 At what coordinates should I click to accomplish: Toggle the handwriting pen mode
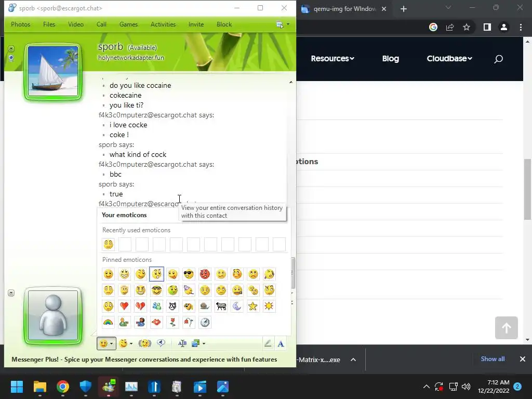click(268, 344)
